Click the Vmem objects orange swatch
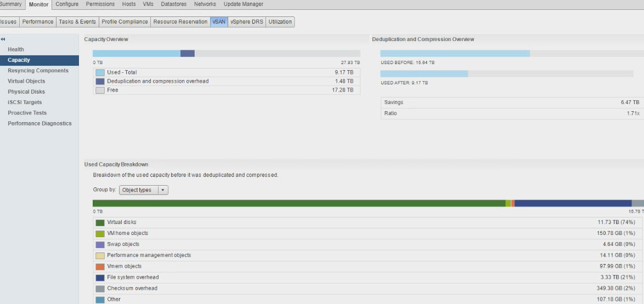 click(100, 267)
